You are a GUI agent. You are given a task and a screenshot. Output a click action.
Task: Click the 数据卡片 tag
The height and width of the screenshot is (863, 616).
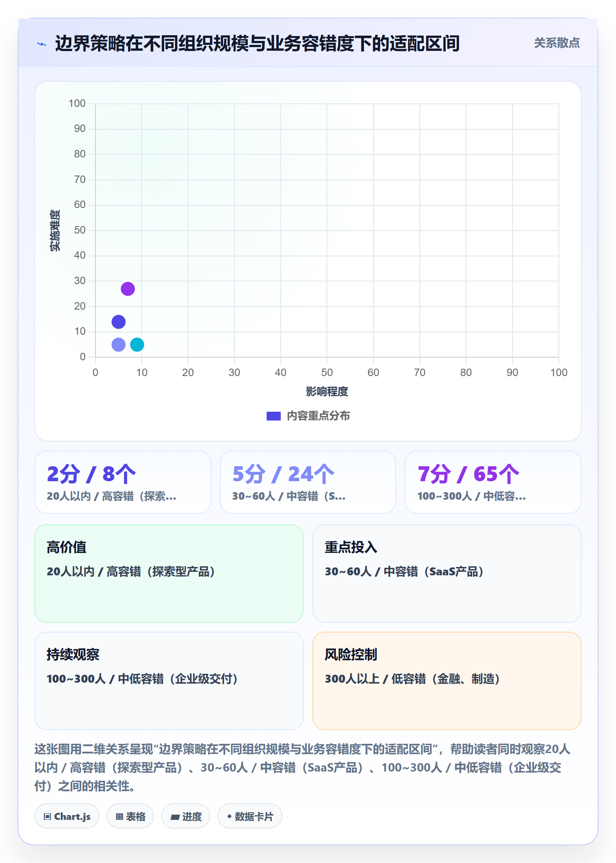[x=250, y=817]
